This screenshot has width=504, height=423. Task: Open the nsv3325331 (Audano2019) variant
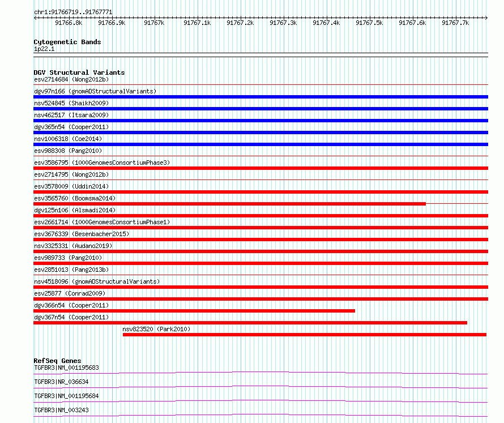pos(73,246)
